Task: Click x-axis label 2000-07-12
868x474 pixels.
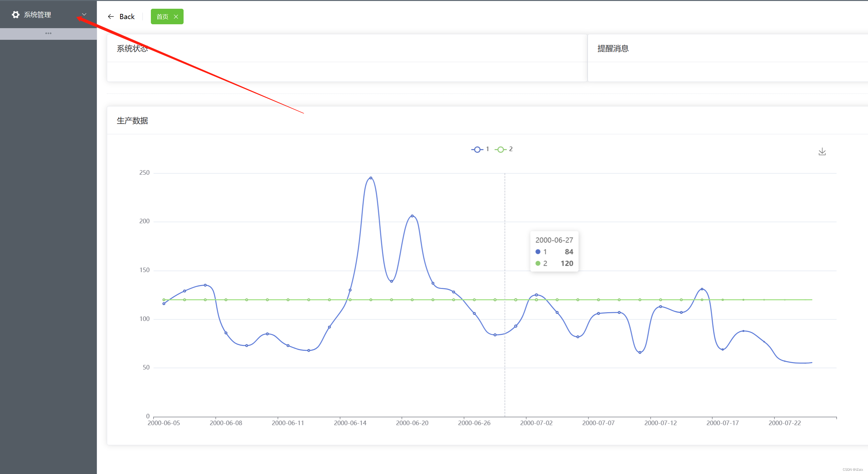Action: [660, 423]
